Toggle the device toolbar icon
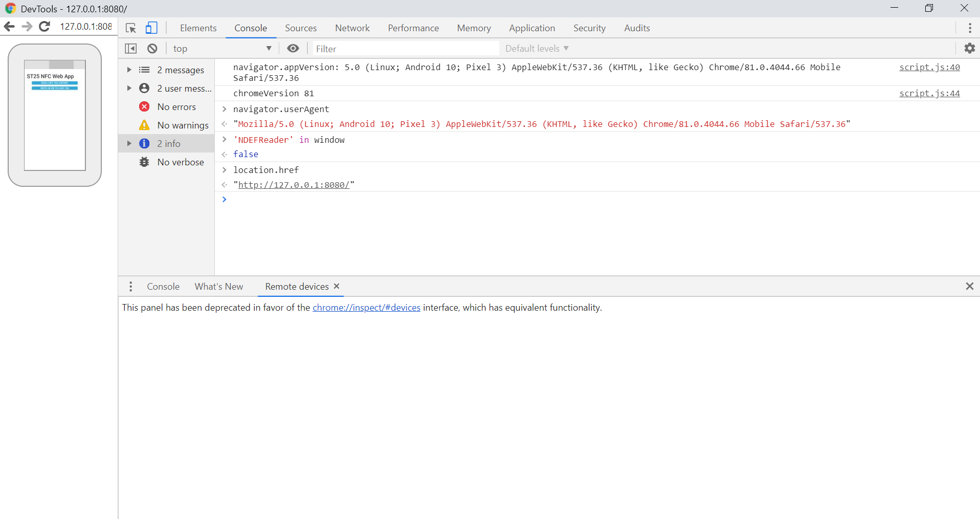The width and height of the screenshot is (980, 519). [151, 28]
